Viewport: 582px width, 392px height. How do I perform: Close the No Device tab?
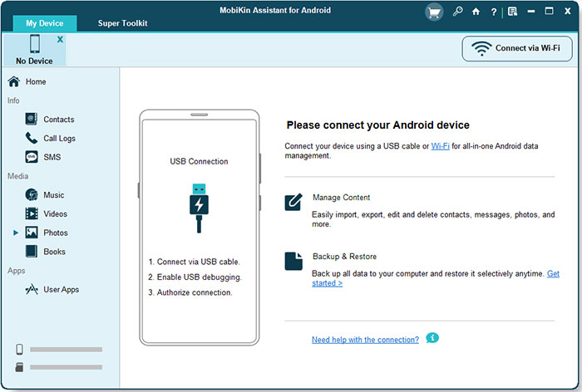click(60, 39)
